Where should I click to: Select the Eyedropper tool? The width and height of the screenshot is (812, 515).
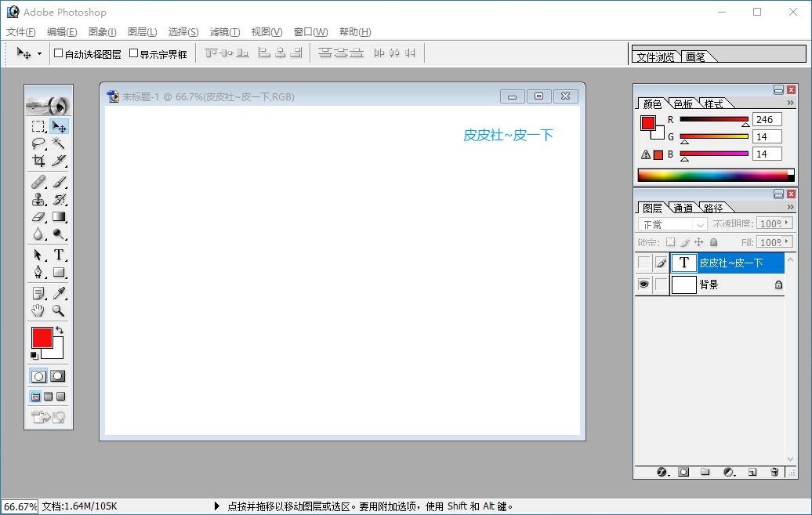(x=59, y=293)
